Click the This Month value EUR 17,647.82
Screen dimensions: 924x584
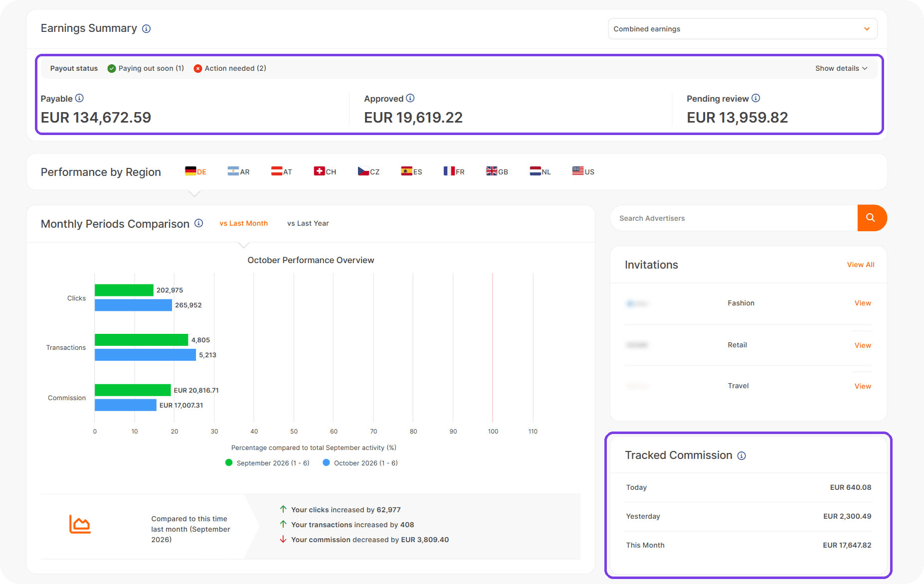point(847,545)
